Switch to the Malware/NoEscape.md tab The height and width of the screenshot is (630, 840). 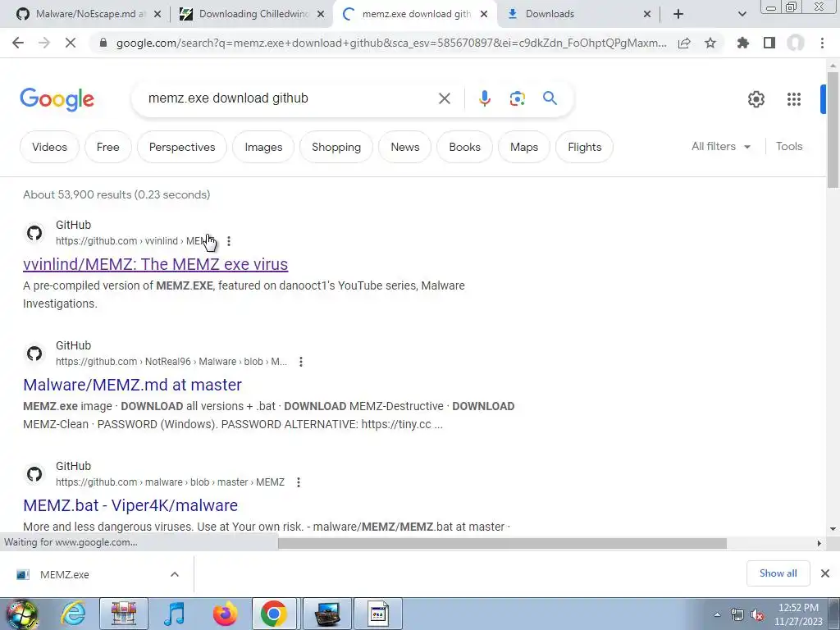89,14
